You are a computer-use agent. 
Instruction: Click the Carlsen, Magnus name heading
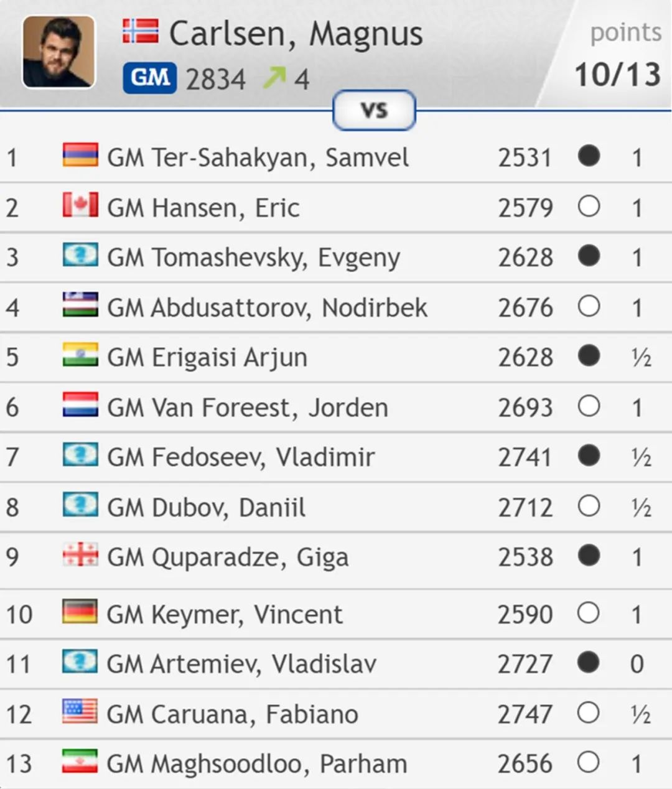tap(296, 34)
